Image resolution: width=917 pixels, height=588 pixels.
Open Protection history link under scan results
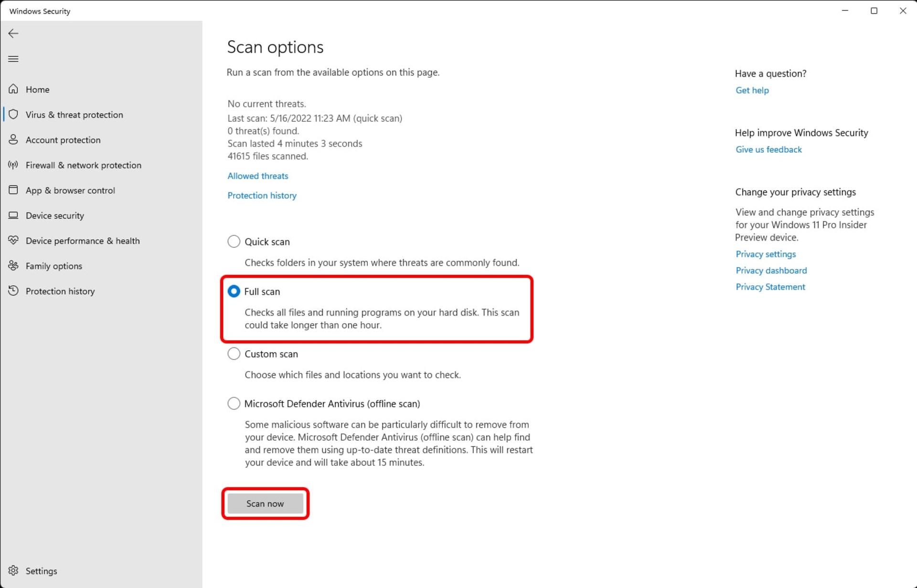(x=262, y=196)
